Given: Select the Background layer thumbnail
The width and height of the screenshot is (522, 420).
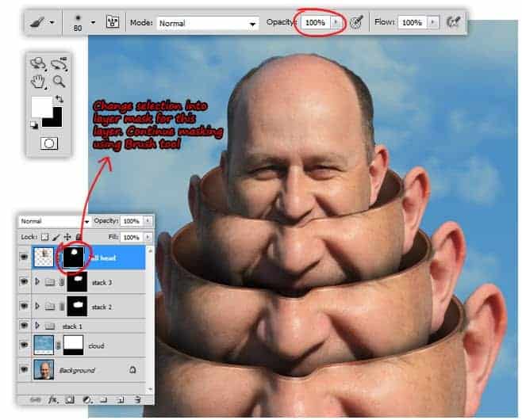Looking at the screenshot, I should tap(44, 369).
